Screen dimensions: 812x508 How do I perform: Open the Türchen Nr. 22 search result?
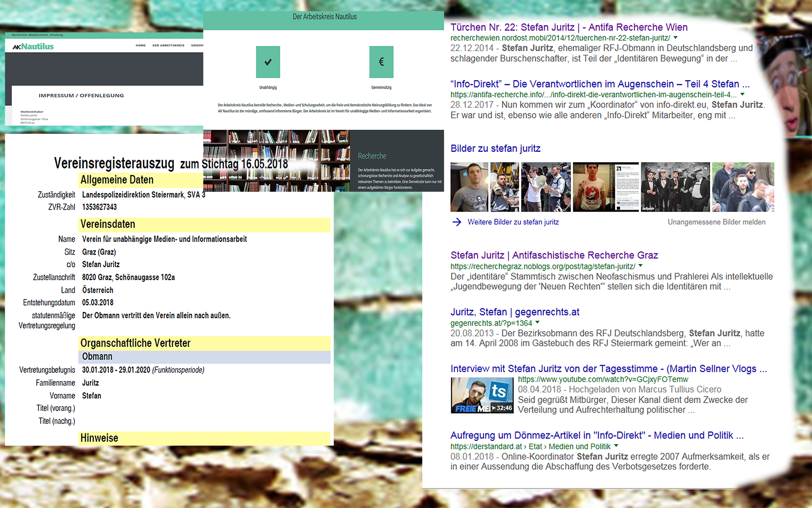568,27
